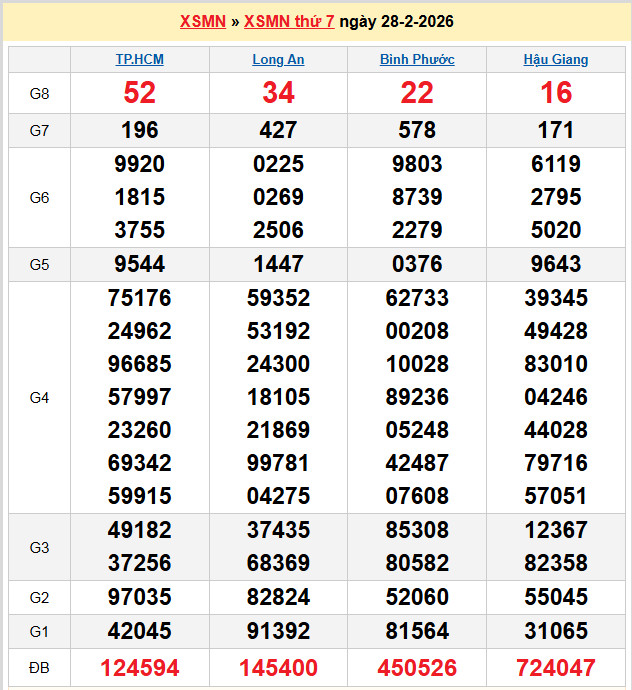Click the G5 result 9643
The height and width of the screenshot is (690, 632).
[x=556, y=265]
